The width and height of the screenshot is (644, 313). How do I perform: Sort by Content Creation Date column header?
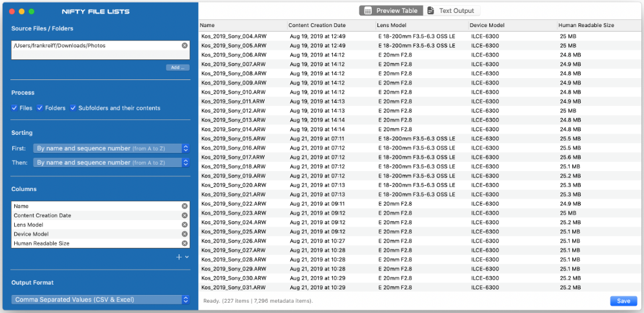(315, 25)
